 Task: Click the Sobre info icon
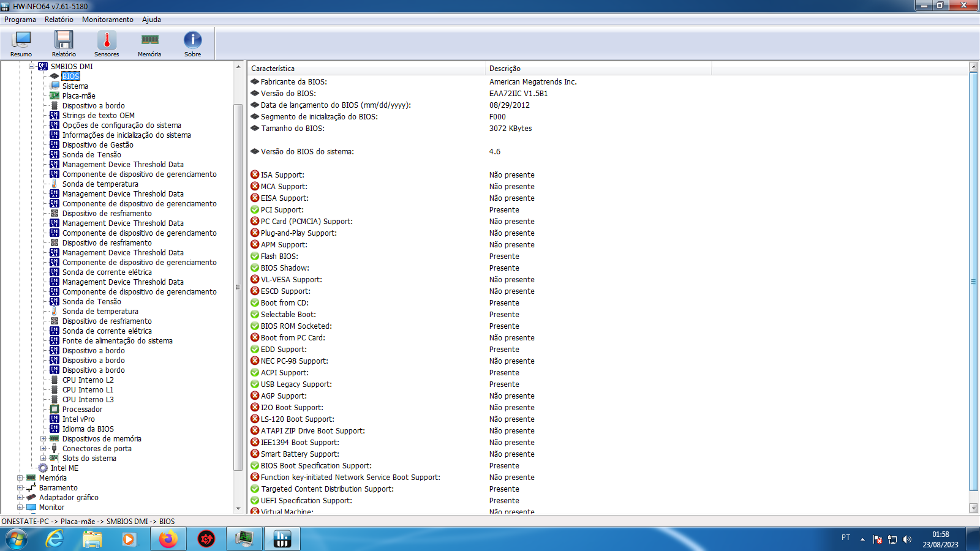192,44
